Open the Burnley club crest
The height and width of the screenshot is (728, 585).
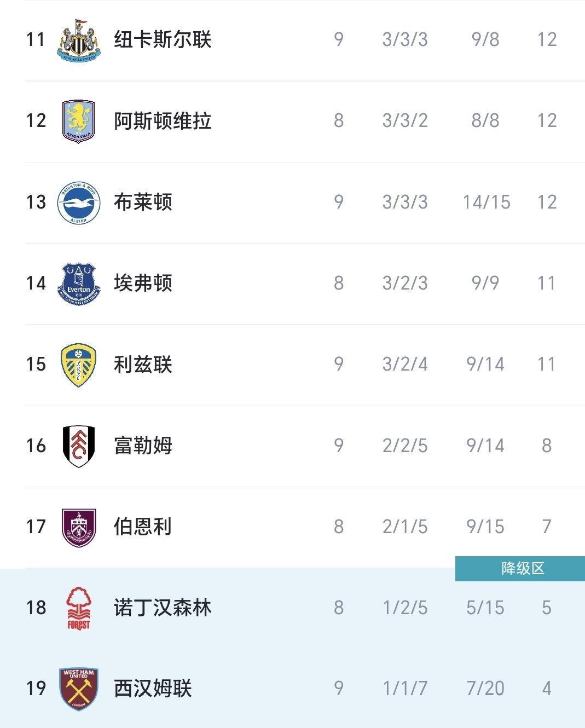(78, 527)
